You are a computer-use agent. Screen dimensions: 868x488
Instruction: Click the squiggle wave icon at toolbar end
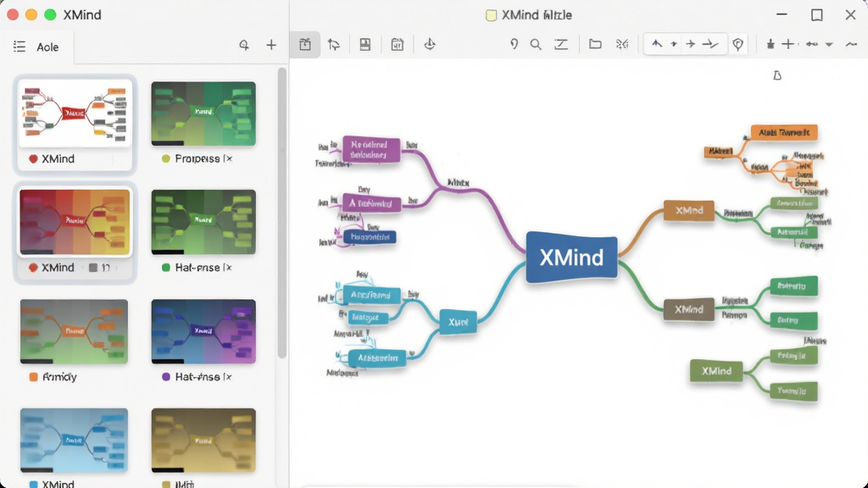tap(851, 44)
